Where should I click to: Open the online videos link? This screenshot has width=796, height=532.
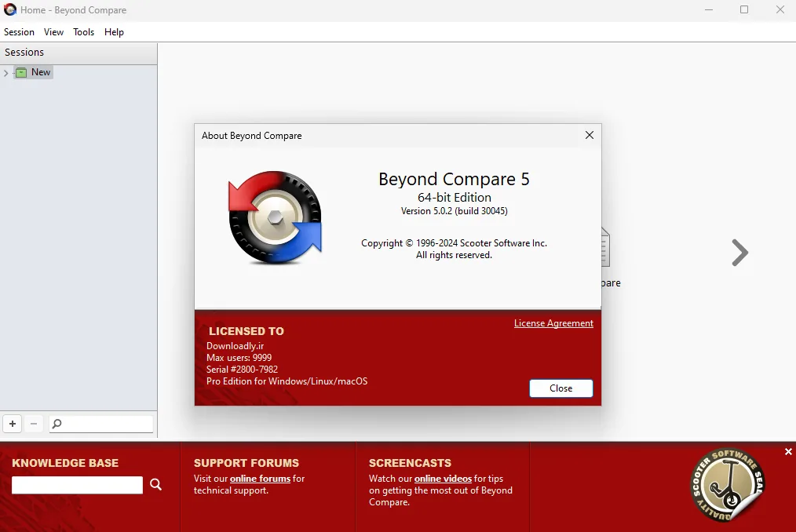tap(443, 479)
